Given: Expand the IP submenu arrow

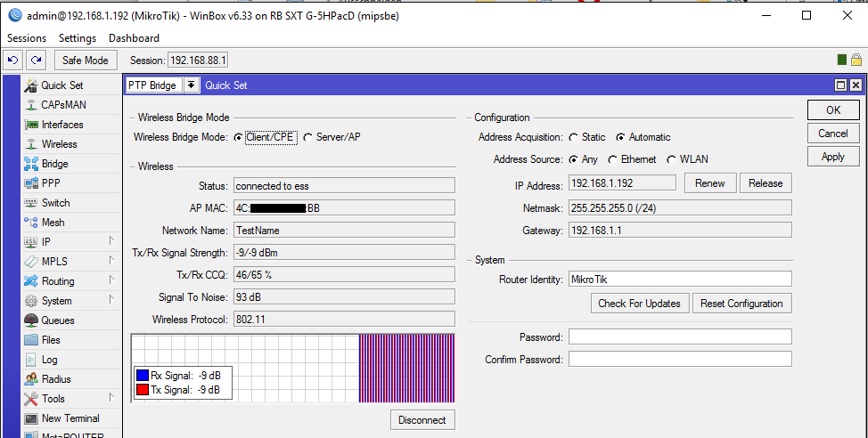Looking at the screenshot, I should [111, 240].
